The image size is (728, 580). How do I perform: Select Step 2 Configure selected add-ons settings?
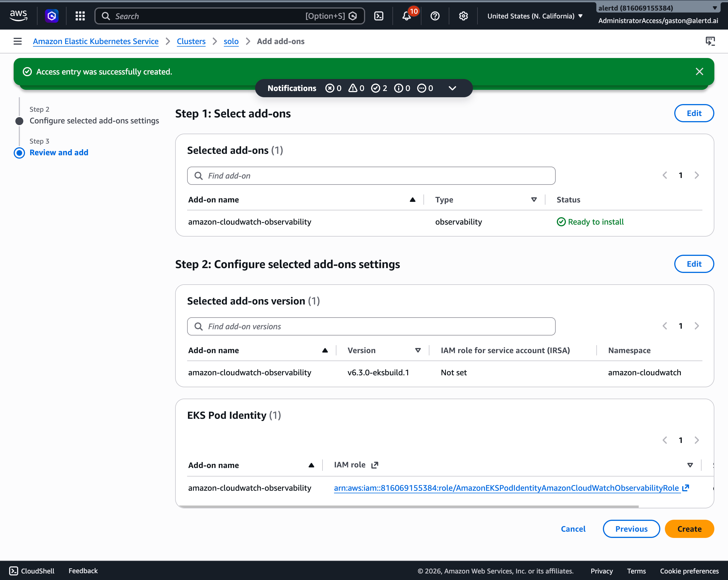[94, 121]
